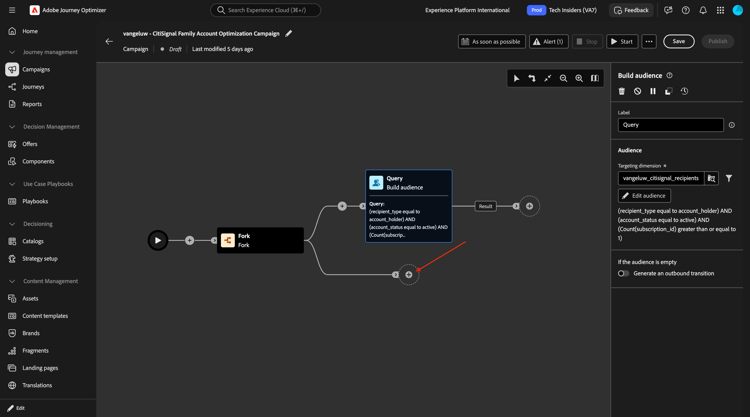Open the notifications bell
This screenshot has height=417, width=750.
(x=703, y=10)
